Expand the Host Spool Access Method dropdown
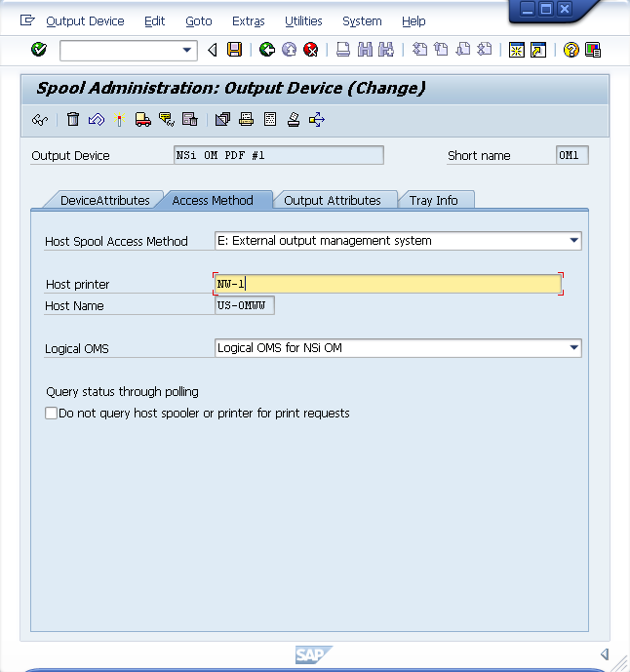Viewport: 630px width, 672px height. point(573,241)
